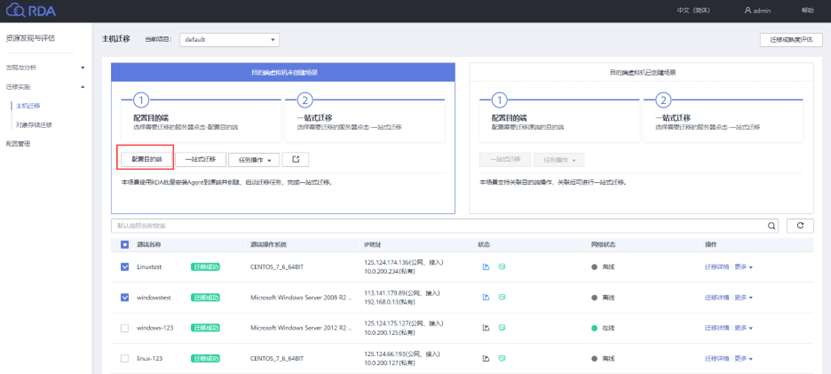The image size is (831, 374).
Task: Open 更多 dropdown for windowstest
Action: 743,298
